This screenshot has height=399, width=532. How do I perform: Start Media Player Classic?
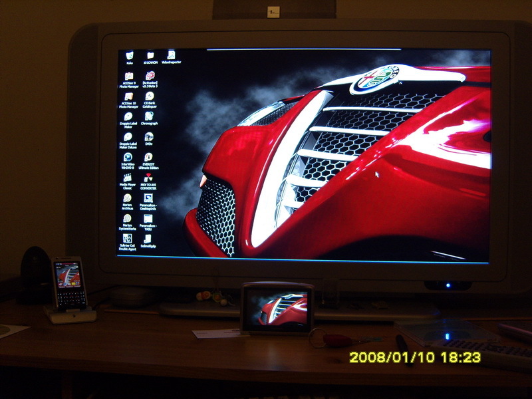pos(128,178)
